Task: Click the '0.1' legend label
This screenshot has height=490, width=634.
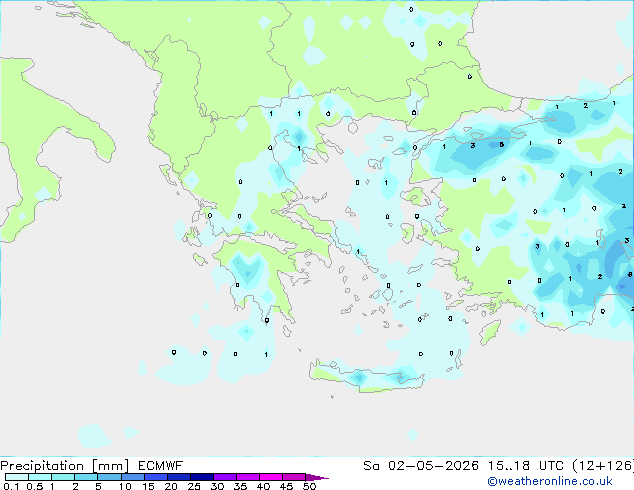Action: pyautogui.click(x=11, y=486)
